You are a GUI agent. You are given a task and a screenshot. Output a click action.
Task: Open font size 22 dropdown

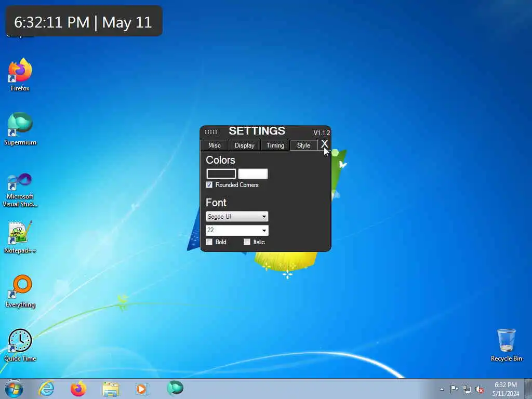coord(237,230)
